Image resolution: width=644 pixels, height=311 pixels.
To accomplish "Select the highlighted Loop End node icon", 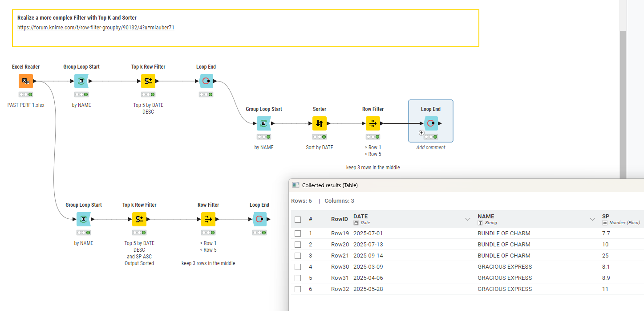I will [430, 123].
